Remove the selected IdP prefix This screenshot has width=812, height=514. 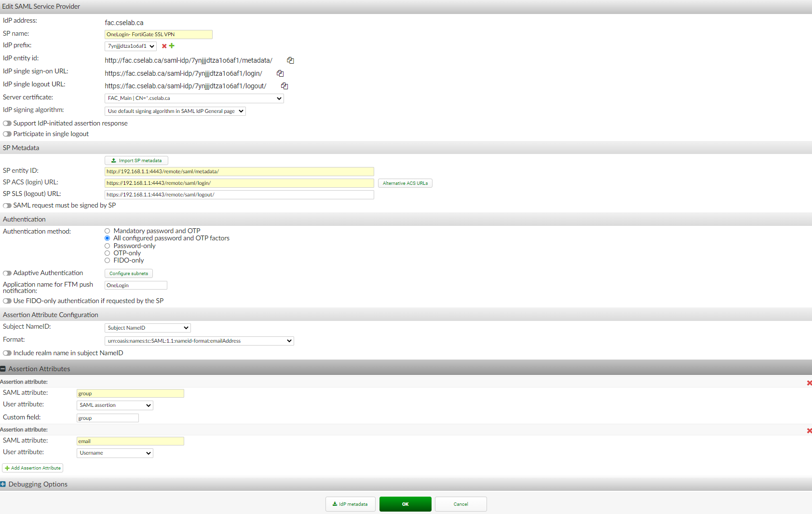click(x=164, y=46)
